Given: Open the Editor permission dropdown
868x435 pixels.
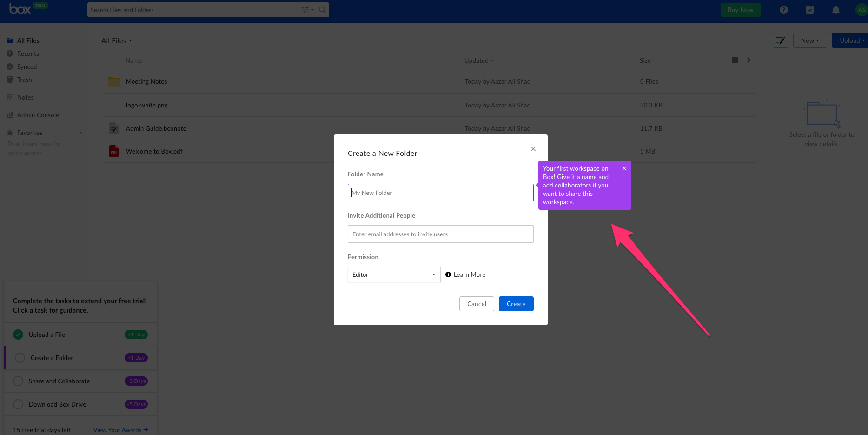Looking at the screenshot, I should (394, 274).
